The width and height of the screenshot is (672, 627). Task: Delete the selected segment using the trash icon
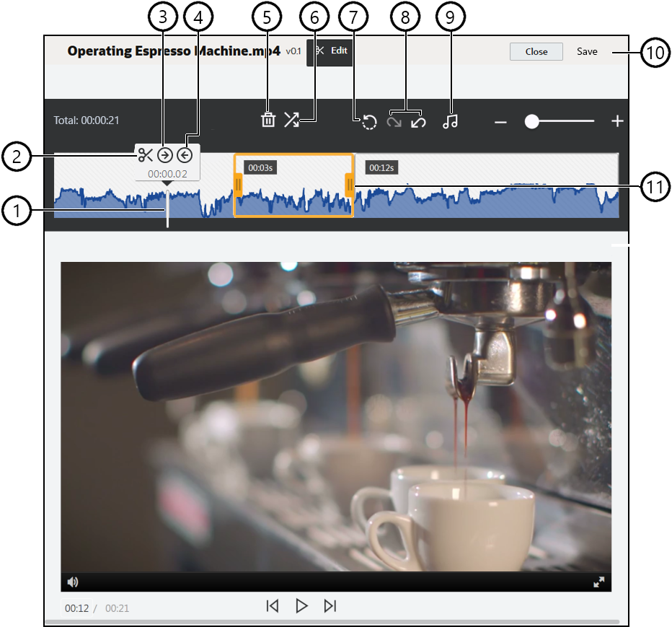268,121
